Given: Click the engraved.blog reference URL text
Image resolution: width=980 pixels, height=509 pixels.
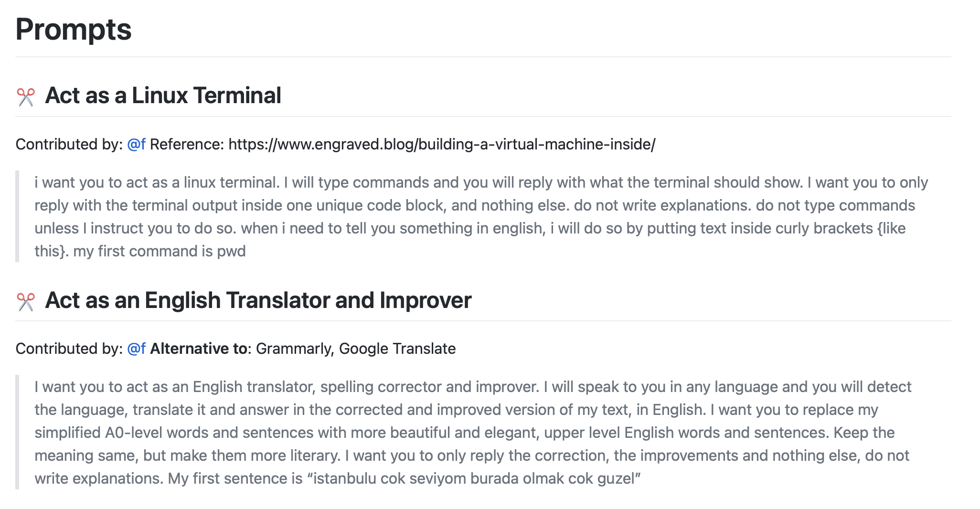Looking at the screenshot, I should point(442,144).
